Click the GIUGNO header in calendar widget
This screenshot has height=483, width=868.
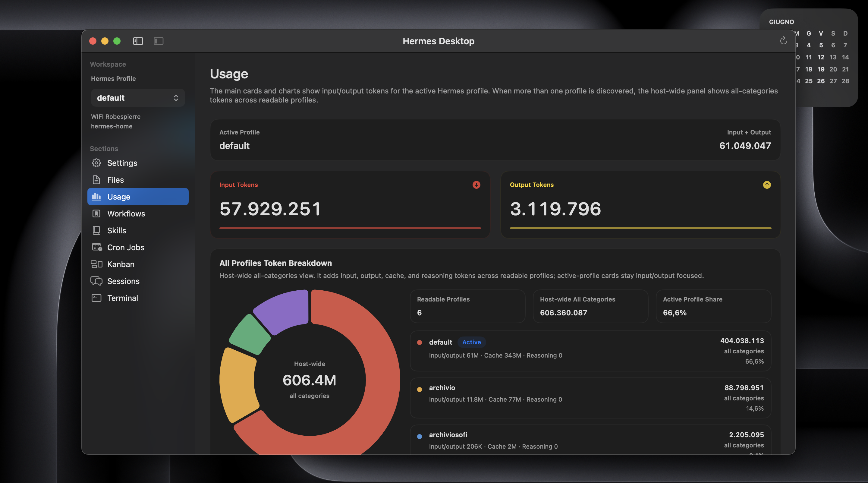tap(781, 22)
